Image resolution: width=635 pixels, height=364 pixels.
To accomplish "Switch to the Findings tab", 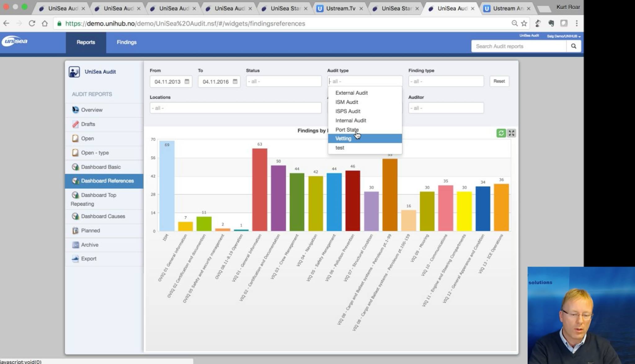I will pos(127,42).
